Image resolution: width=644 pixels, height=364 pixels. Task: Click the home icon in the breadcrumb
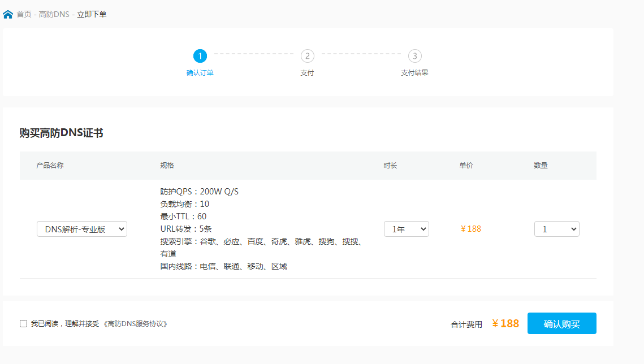[8, 14]
